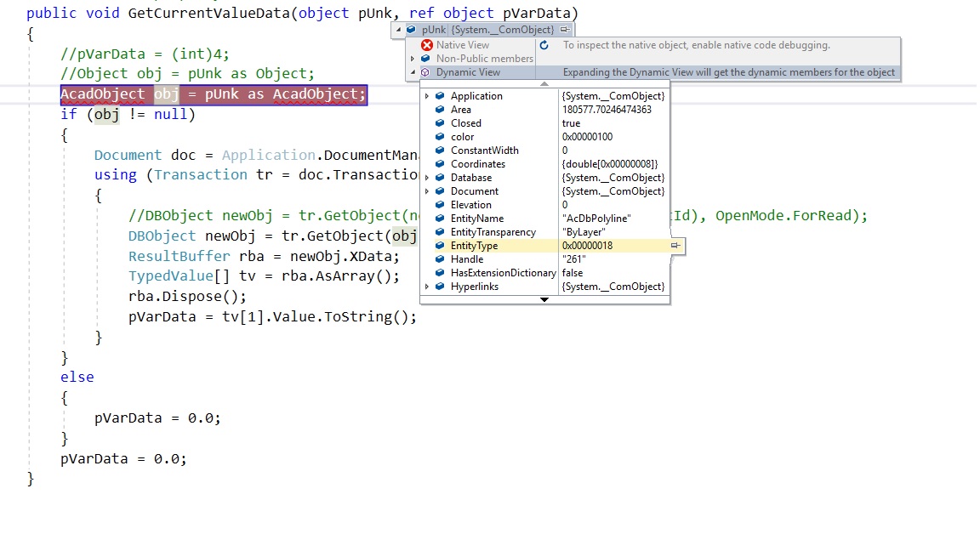Image resolution: width=980 pixels, height=551 pixels.
Task: Expand the Application node
Action: [x=426, y=95]
